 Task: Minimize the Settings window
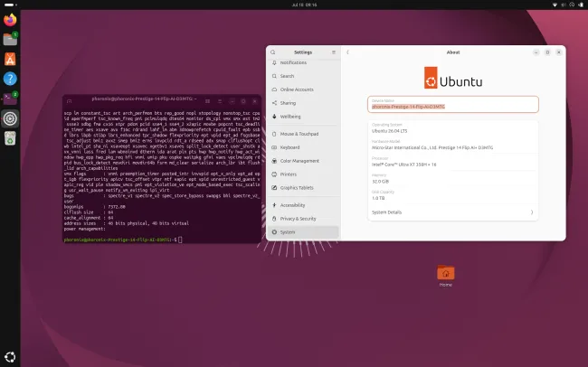click(536, 52)
